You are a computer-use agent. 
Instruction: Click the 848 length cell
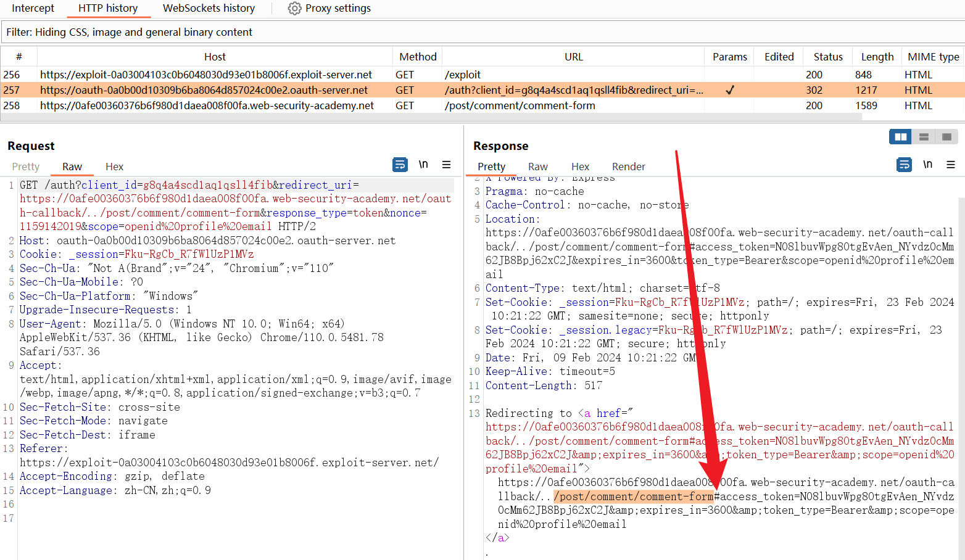[x=864, y=75]
